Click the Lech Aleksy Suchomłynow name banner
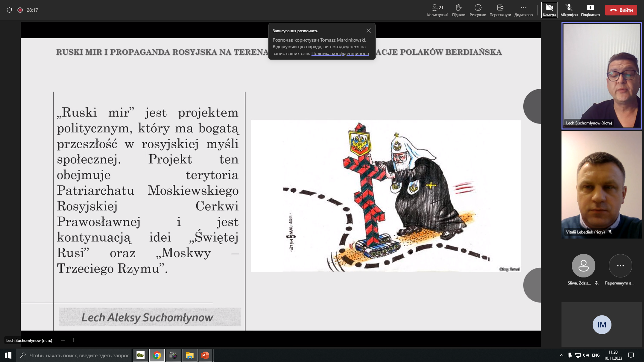The image size is (644, 362). [x=150, y=317]
